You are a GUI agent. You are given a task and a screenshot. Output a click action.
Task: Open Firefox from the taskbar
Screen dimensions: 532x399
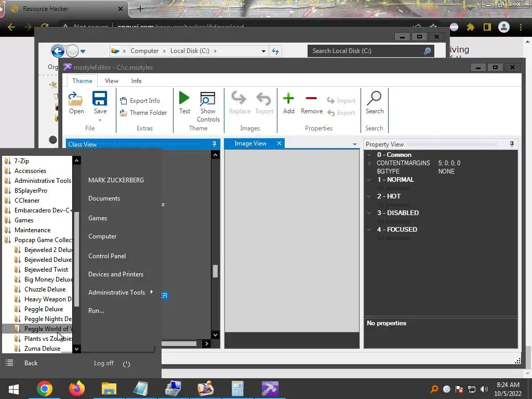click(77, 389)
